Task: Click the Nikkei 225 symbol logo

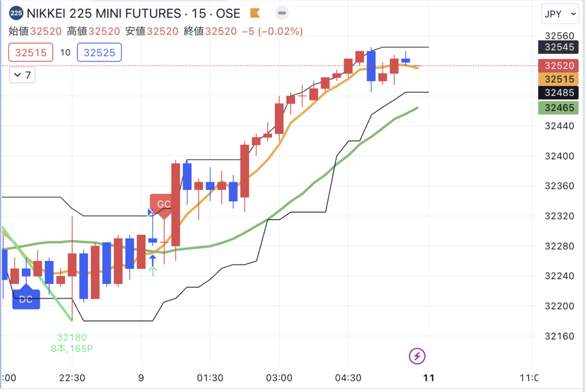Action: 16,13
